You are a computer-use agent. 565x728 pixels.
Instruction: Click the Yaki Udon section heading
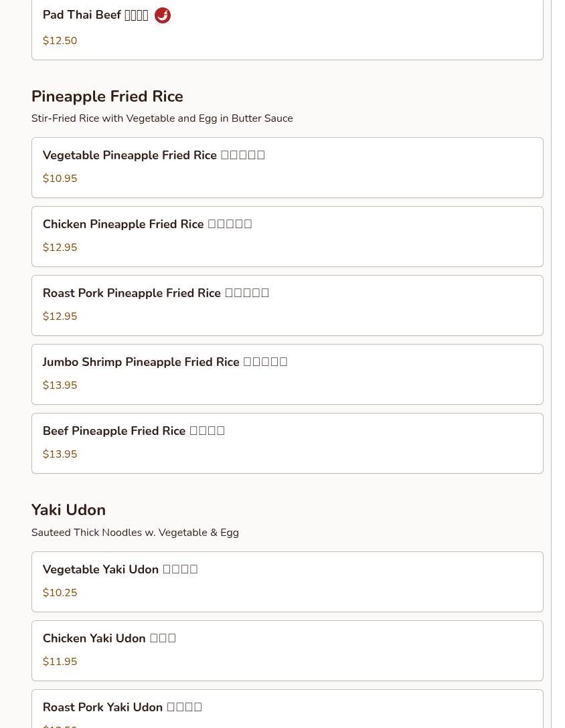tap(68, 510)
